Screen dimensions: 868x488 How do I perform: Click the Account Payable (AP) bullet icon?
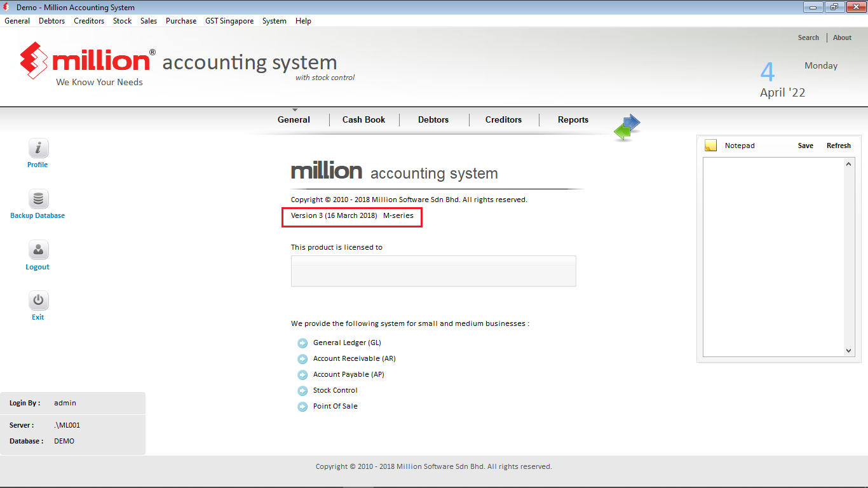302,375
